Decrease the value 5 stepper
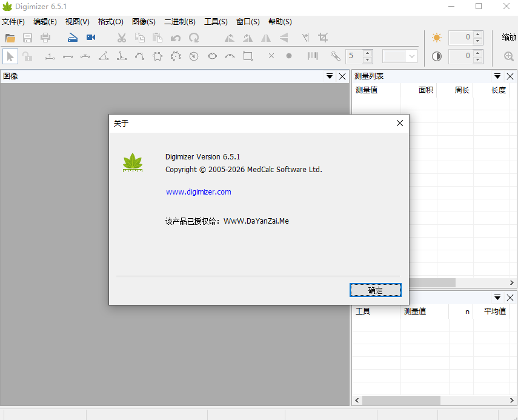The image size is (518, 420). [x=367, y=60]
